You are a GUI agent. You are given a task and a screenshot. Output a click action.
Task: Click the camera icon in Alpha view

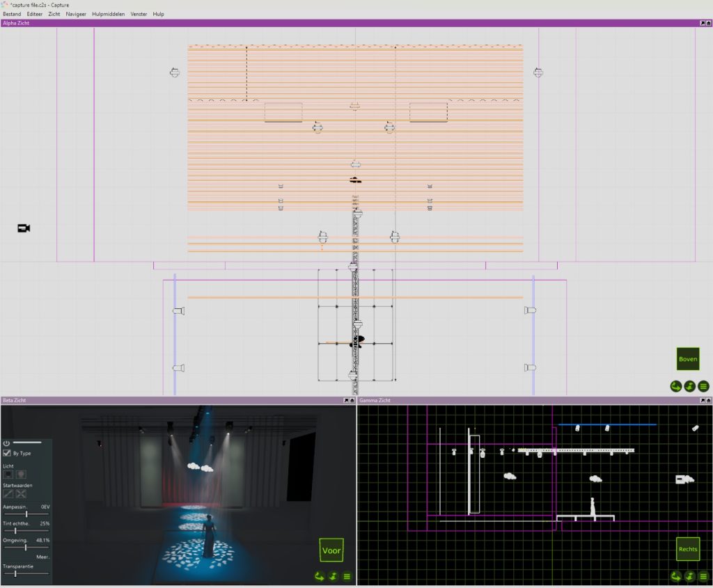[x=24, y=228]
